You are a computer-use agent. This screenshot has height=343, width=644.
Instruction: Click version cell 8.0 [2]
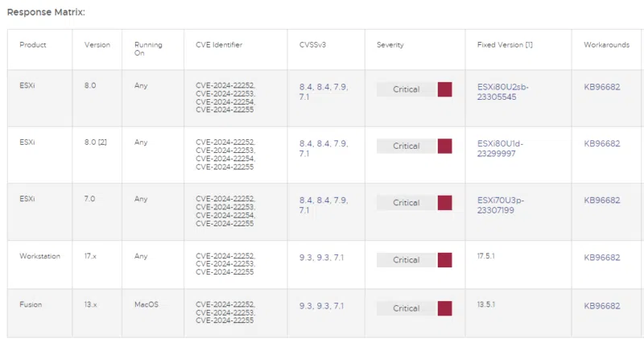tap(95, 143)
